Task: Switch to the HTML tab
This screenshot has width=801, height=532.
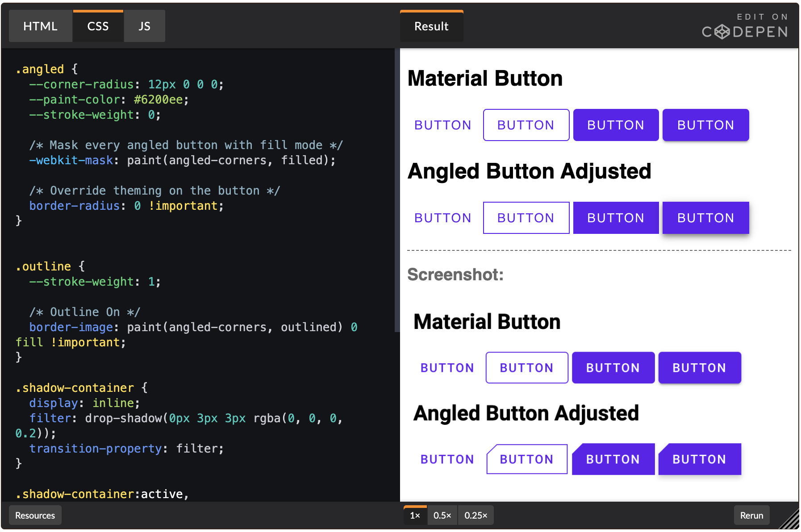Action: (x=40, y=26)
